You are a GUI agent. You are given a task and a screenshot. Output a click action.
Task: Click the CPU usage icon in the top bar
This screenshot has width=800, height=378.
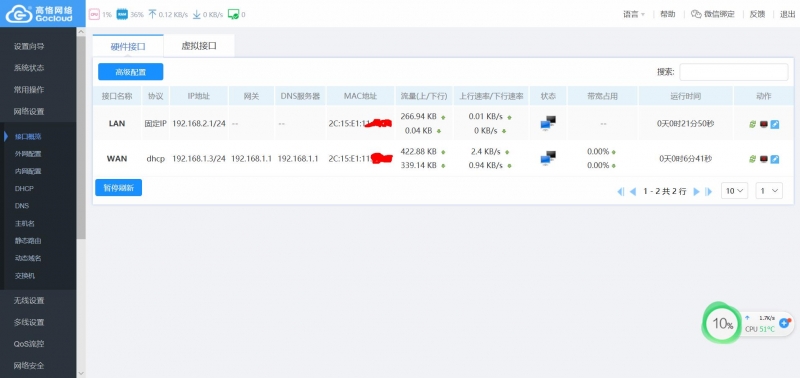94,14
